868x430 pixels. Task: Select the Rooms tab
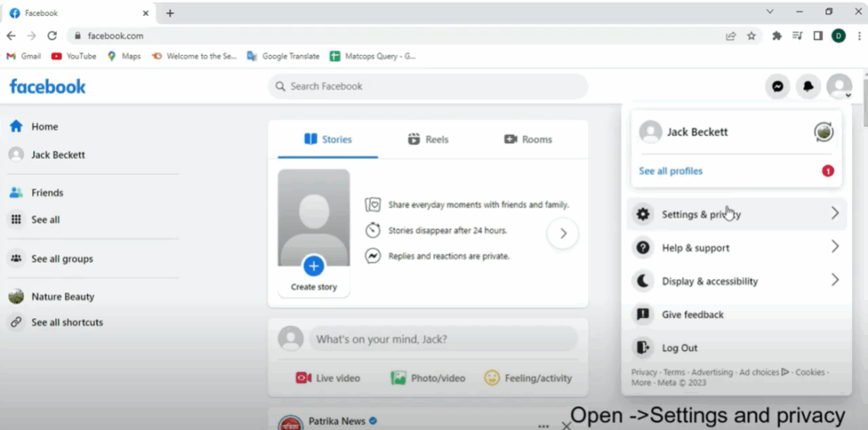(528, 140)
